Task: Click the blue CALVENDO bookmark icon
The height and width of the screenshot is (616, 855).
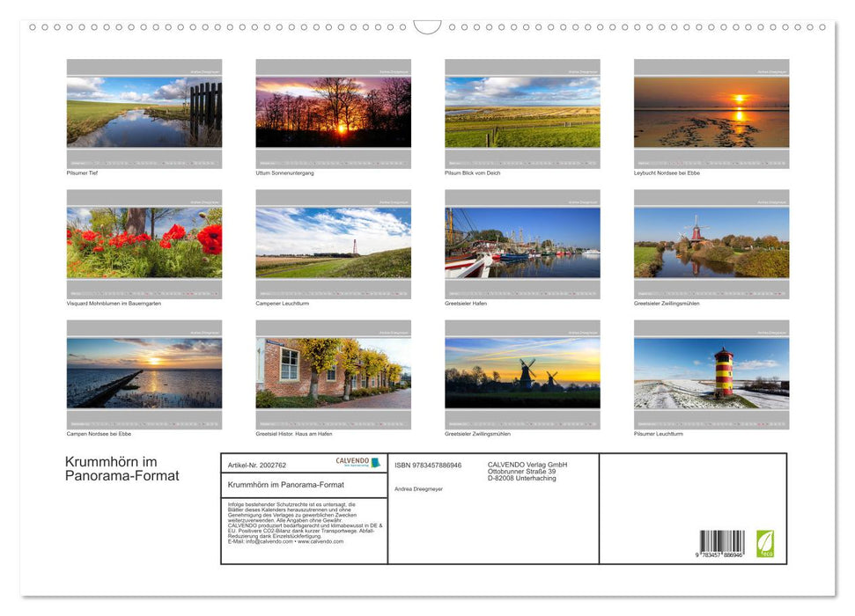Action: [375, 462]
